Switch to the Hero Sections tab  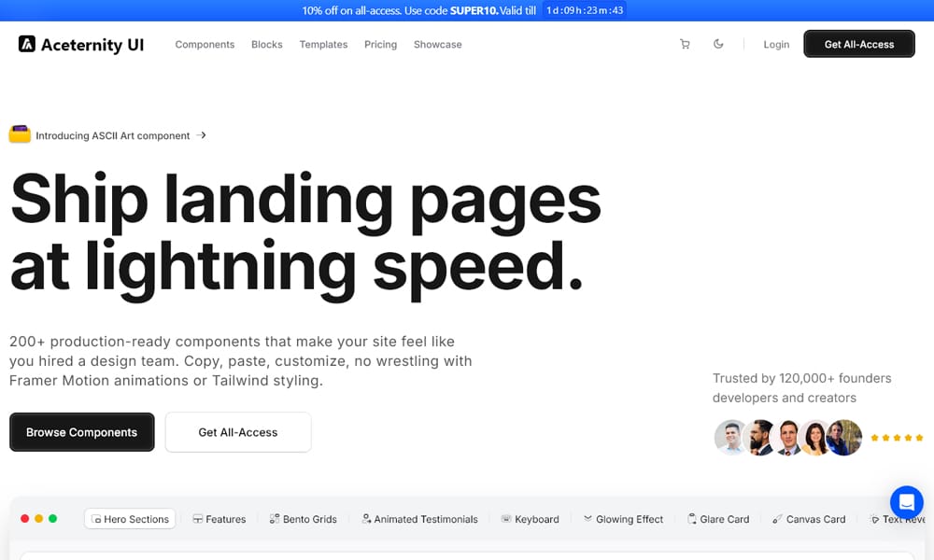pos(130,518)
